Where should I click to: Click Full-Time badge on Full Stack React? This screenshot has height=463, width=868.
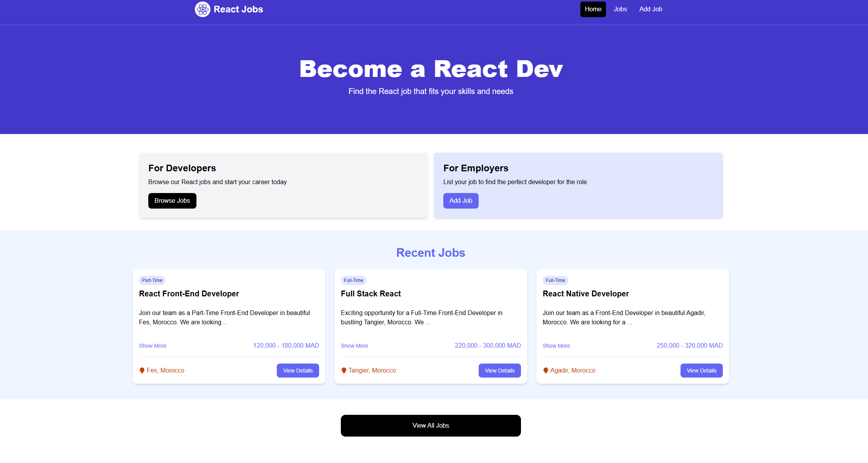pyautogui.click(x=354, y=280)
